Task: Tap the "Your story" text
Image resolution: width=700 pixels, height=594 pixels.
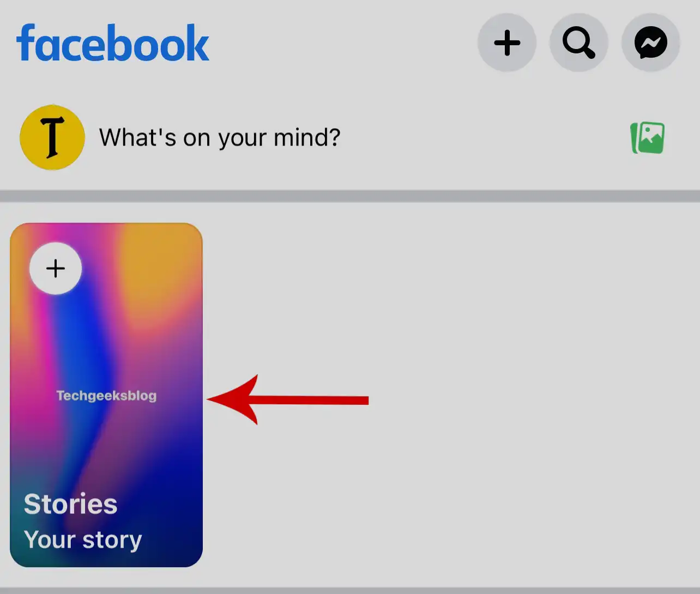Action: 83,540
